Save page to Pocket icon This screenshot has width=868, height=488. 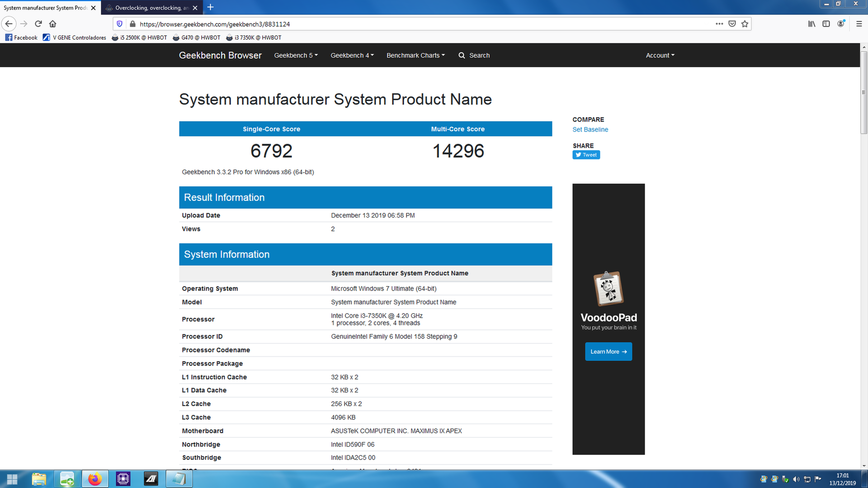point(732,24)
